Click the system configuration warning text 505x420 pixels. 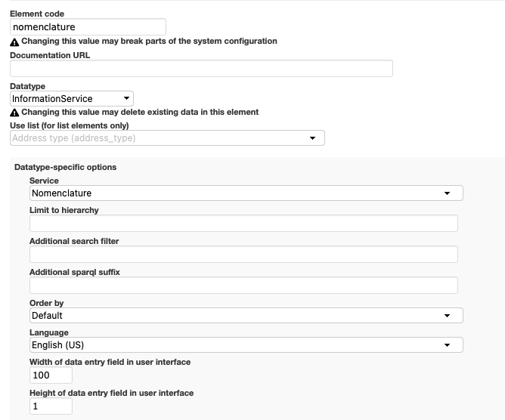point(149,42)
